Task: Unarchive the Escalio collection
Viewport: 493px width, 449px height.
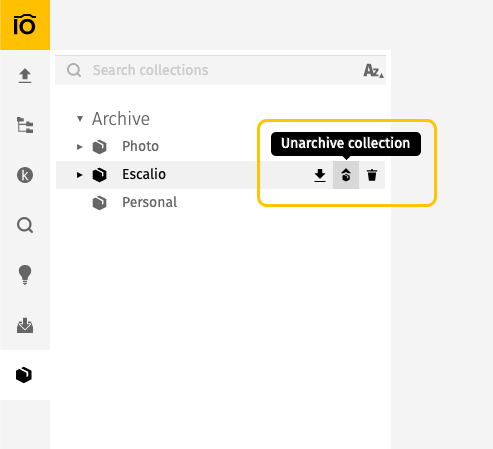Action: coord(346,175)
